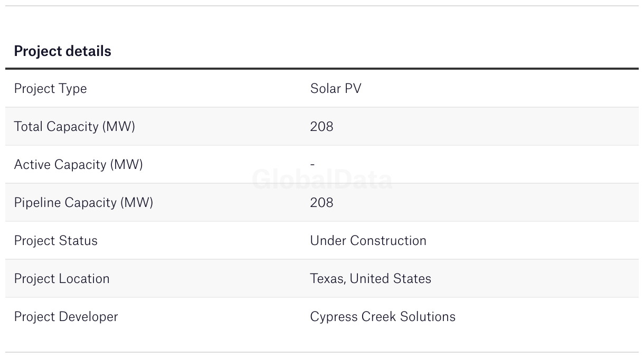Click the top divider line above the heading
This screenshot has height=358, width=644.
click(322, 6)
